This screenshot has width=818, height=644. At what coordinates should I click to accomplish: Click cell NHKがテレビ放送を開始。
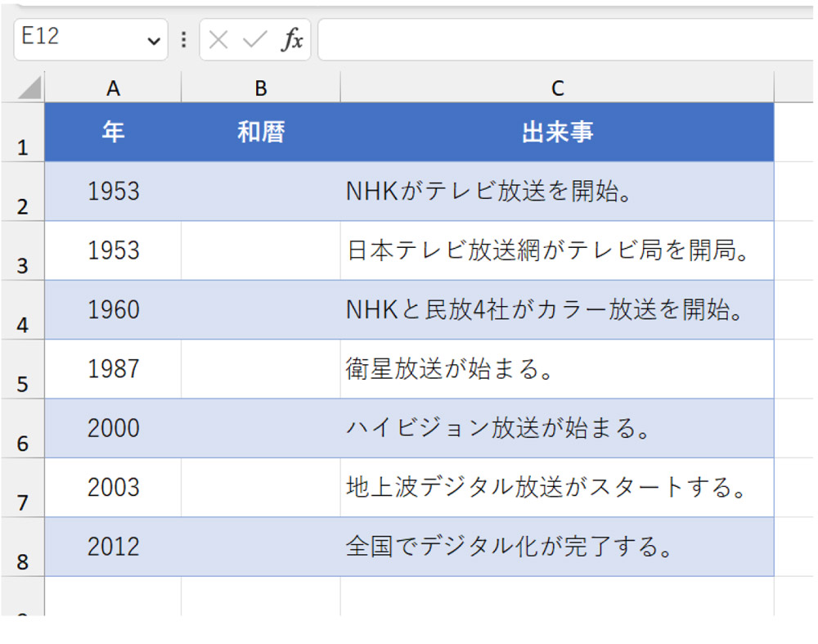point(557,191)
